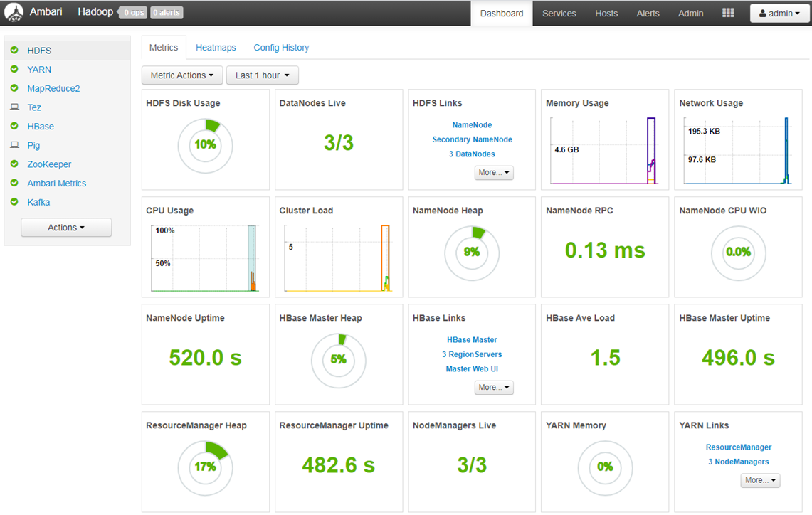812x515 pixels.
Task: Click the Hadoop cluster name
Action: click(x=95, y=12)
